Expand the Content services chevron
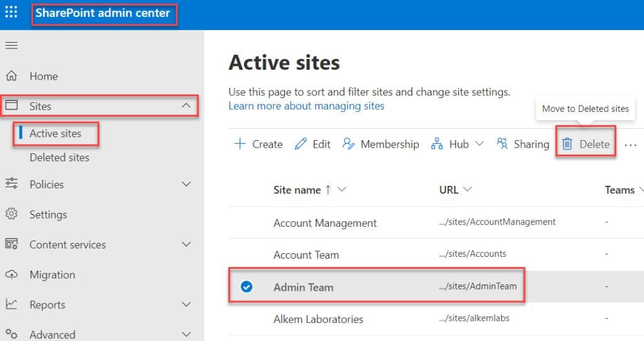 [186, 244]
